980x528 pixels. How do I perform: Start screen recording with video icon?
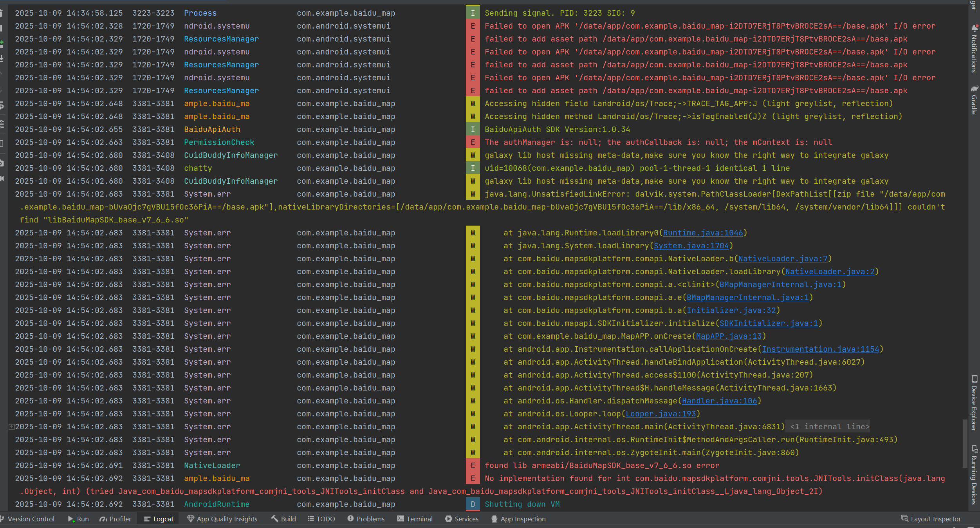coord(2,178)
